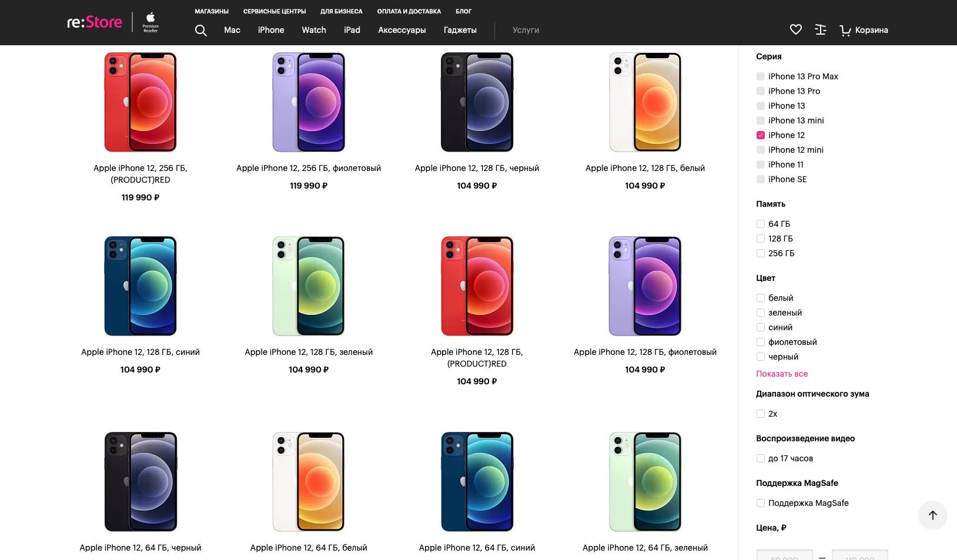Open iPhone 12 128 ГБ белый image

(645, 102)
